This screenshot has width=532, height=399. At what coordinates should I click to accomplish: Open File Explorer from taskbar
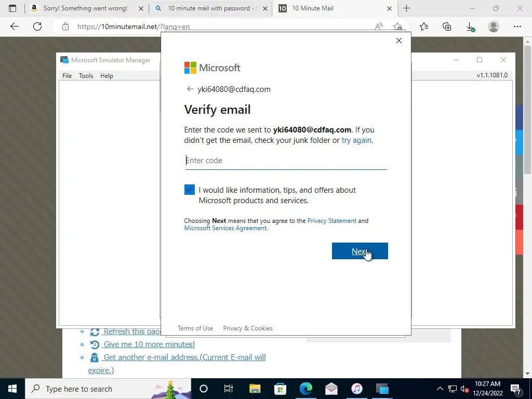(x=255, y=389)
